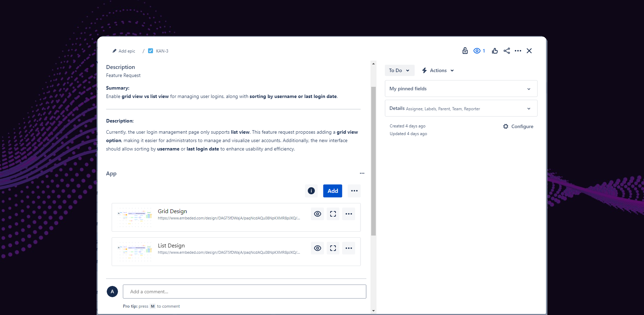
Task: Preview the Grid Design attachment
Action: pos(317,213)
